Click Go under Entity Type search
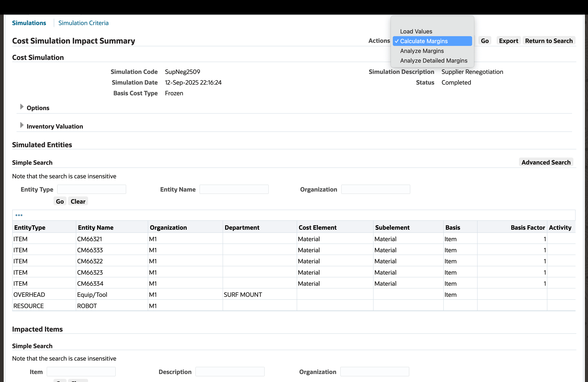 (60, 201)
